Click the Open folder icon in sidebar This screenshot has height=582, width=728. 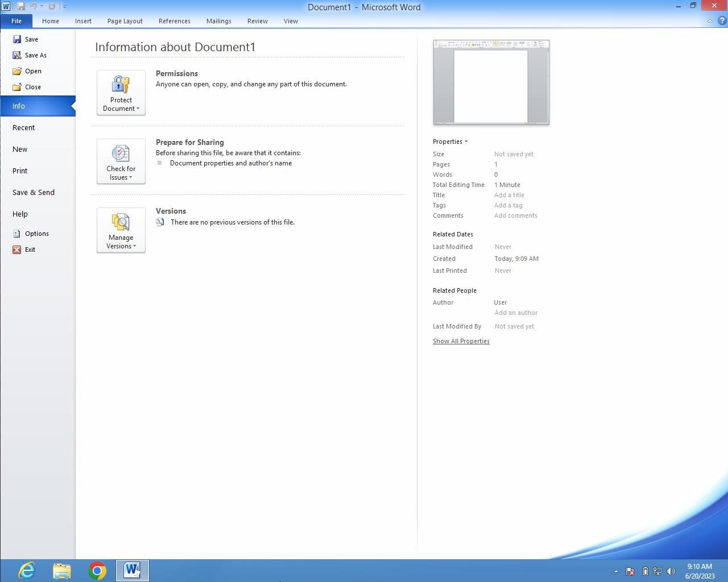17,71
